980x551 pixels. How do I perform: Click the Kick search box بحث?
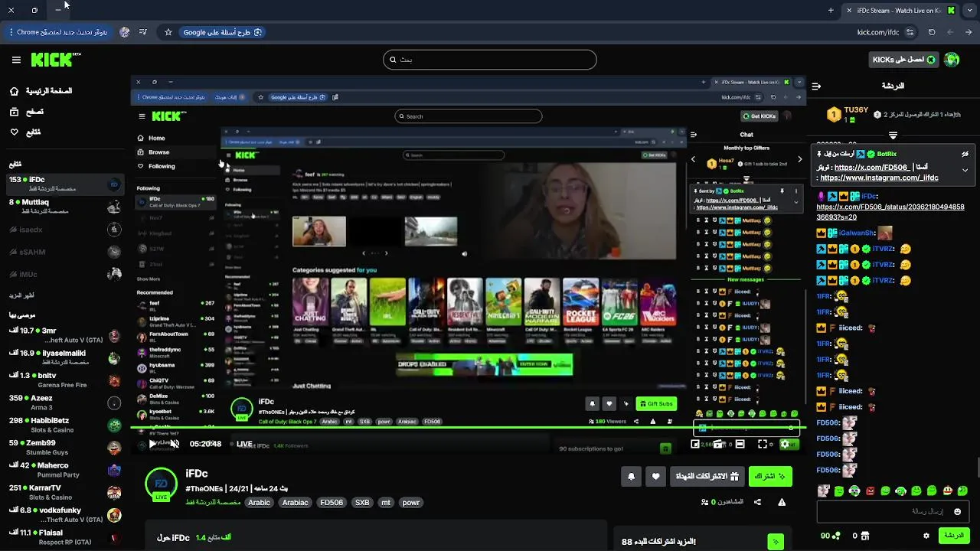pos(490,60)
